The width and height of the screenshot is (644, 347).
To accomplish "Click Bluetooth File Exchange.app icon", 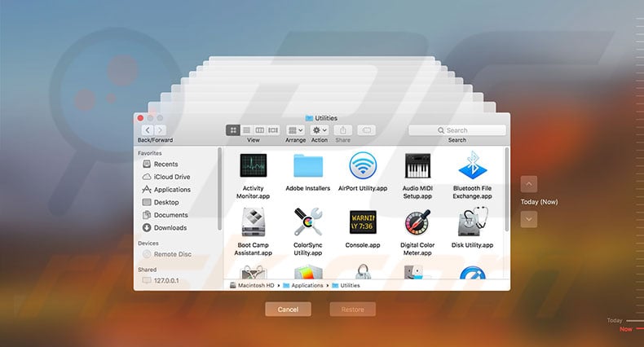I will (472, 166).
